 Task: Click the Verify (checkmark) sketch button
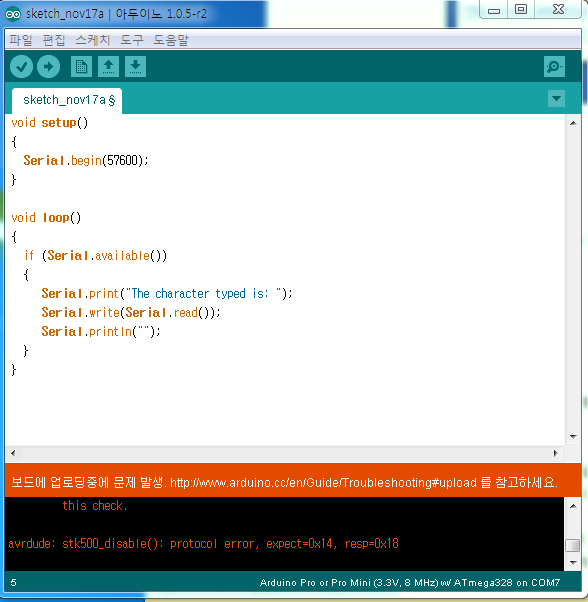(x=21, y=67)
